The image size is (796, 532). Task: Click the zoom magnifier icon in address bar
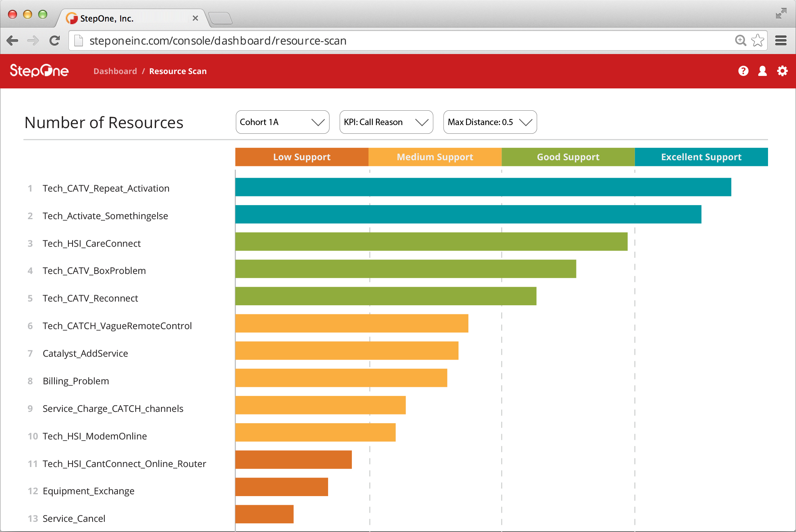[740, 40]
